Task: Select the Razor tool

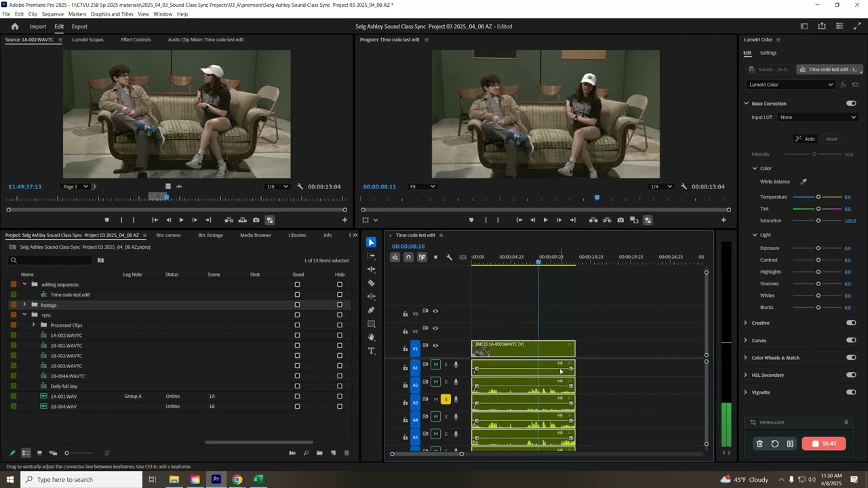Action: (371, 283)
